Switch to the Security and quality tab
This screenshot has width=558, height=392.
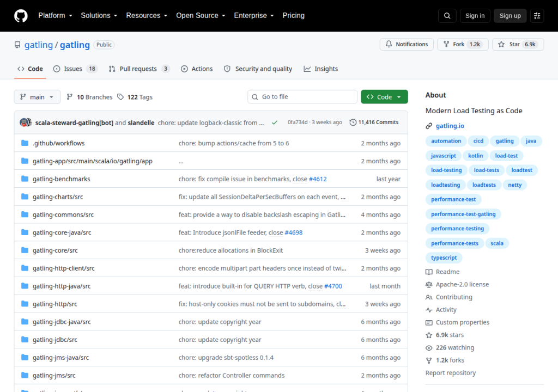(258, 69)
